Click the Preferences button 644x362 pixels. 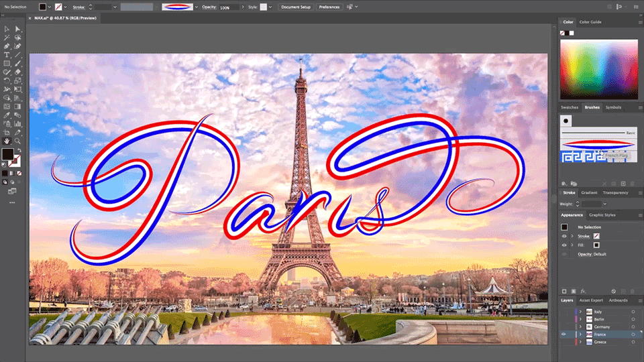329,7
